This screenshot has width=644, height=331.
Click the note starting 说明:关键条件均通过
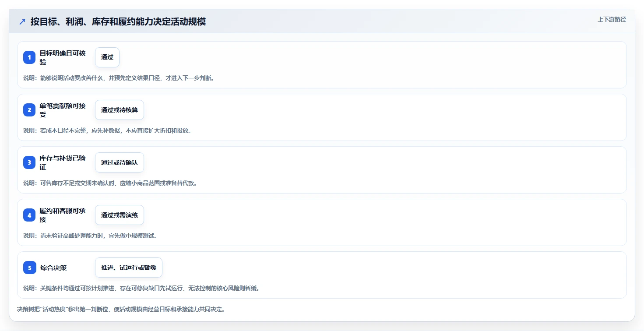141,288
